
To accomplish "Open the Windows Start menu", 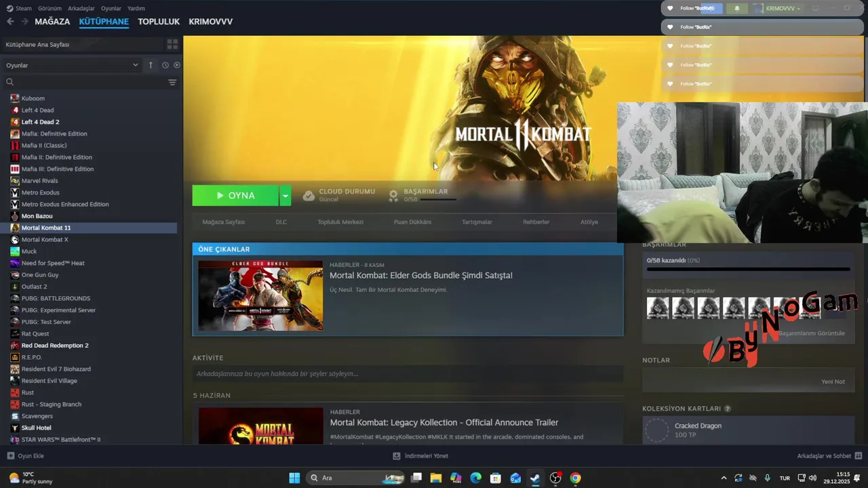I will 294,478.
